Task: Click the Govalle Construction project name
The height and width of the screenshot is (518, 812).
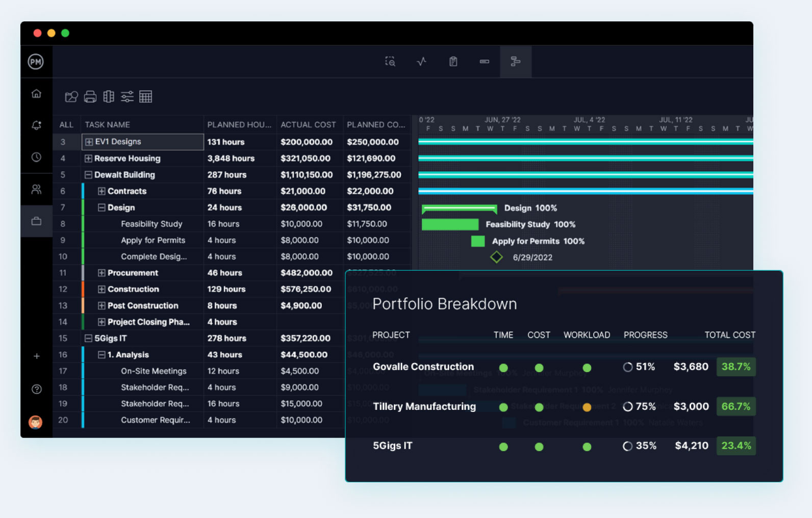Action: (x=423, y=367)
